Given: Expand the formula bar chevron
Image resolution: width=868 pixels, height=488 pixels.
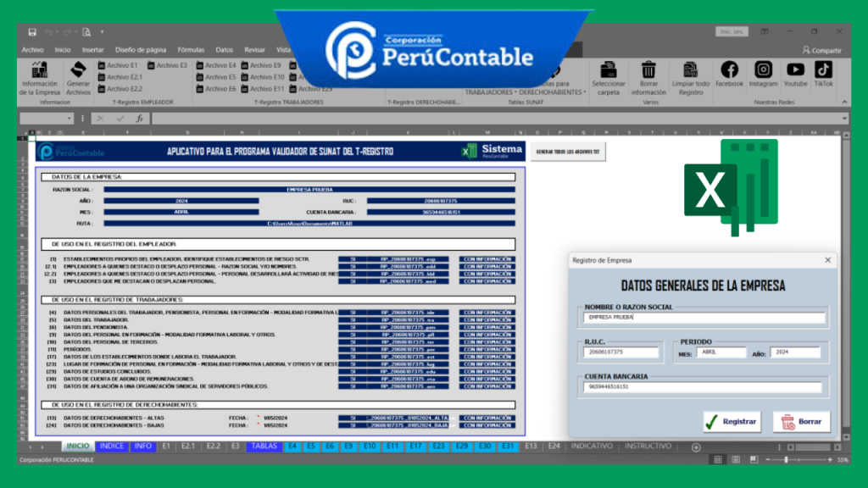Looking at the screenshot, I should tap(844, 118).
